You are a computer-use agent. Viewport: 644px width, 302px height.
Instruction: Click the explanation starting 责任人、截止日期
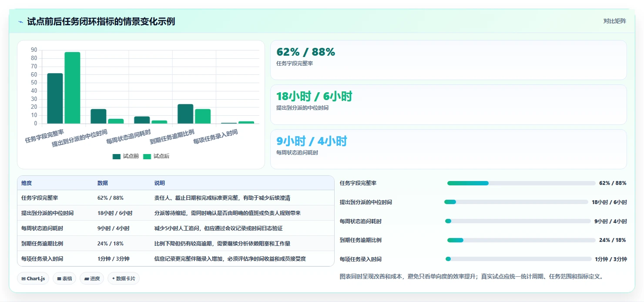pyautogui.click(x=222, y=198)
